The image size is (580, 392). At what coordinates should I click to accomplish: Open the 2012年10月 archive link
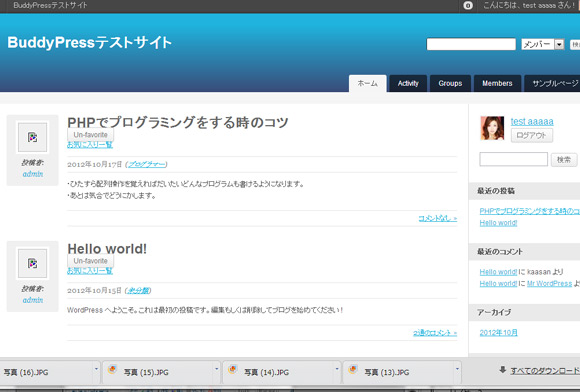click(x=498, y=332)
